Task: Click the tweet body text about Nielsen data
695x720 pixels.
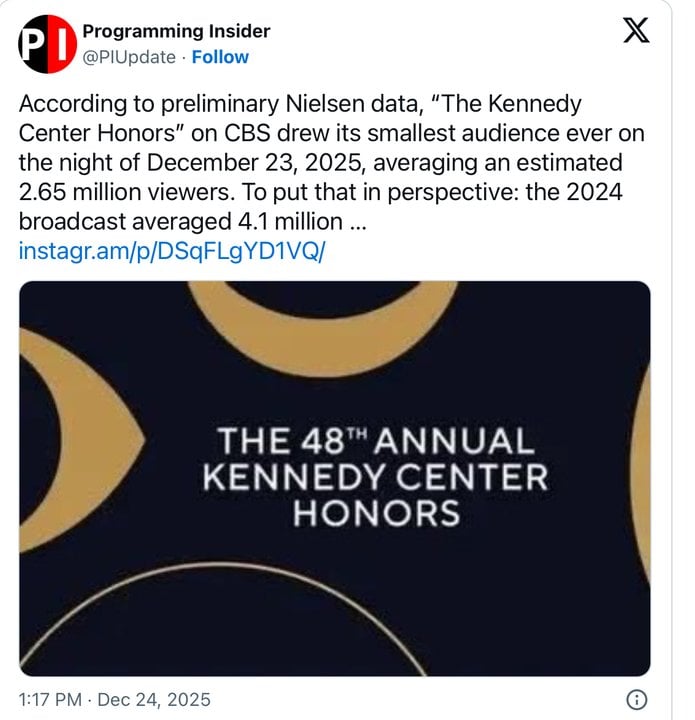Action: point(320,162)
